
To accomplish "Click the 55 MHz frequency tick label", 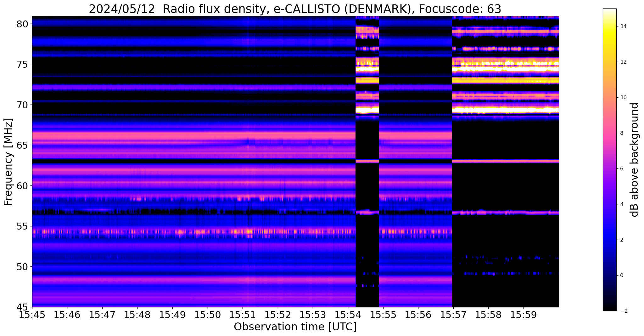I will 22,226.
